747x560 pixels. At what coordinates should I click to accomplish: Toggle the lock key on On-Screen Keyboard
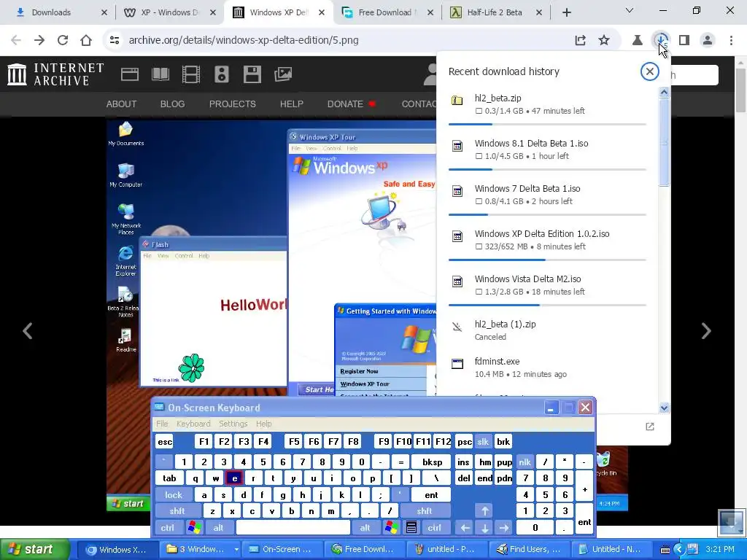174,495
